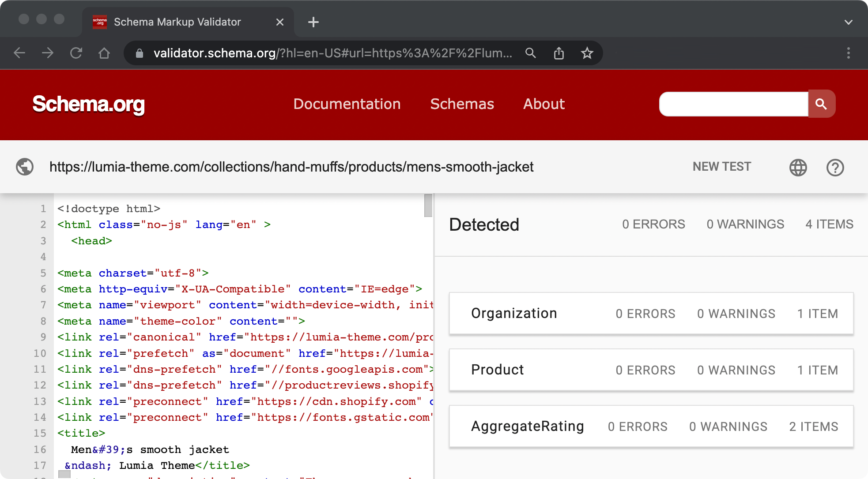
Task: Open Chrome three-dot menu
Action: click(x=848, y=53)
